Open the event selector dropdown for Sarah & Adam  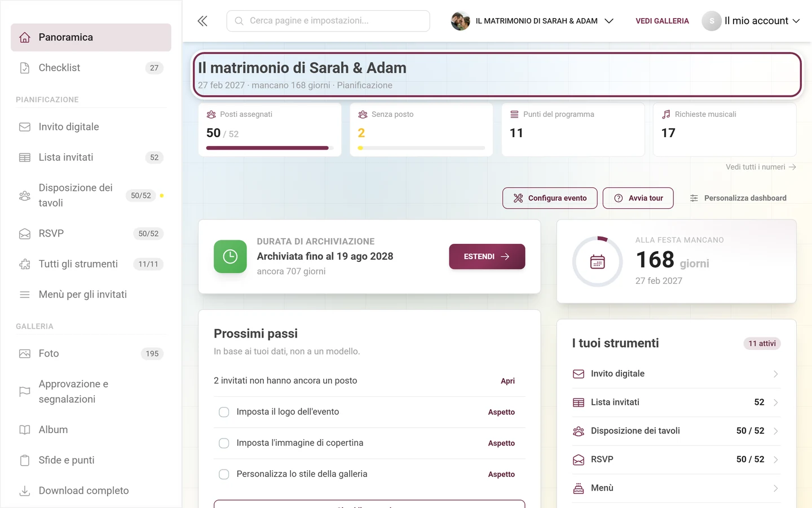click(532, 21)
